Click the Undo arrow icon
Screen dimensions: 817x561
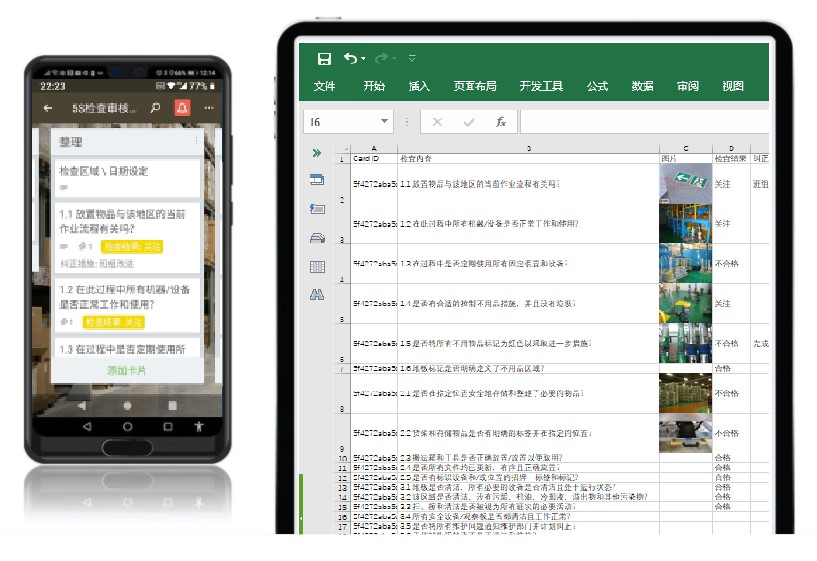pyautogui.click(x=350, y=59)
